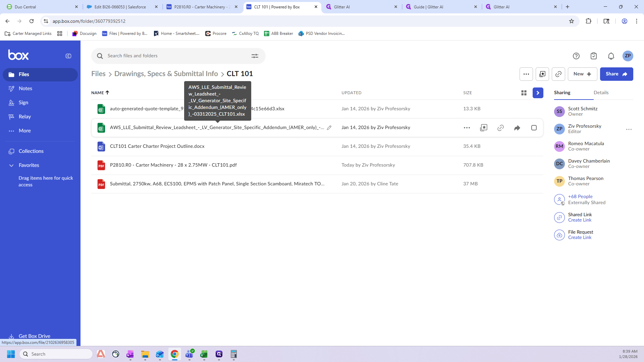Open the Help question mark icon
Viewport: 644px width, 362px height.
coord(576,56)
